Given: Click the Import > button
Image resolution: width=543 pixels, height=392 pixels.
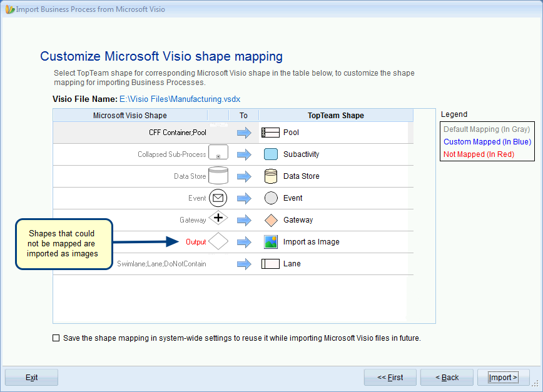Looking at the screenshot, I should point(503,377).
